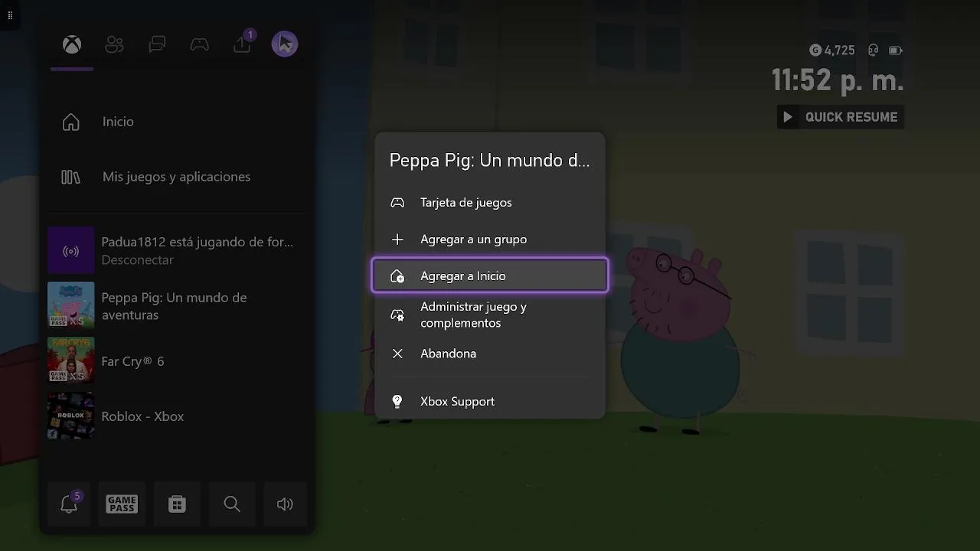Click the headset status icon
This screenshot has height=551, width=980.
[x=873, y=51]
